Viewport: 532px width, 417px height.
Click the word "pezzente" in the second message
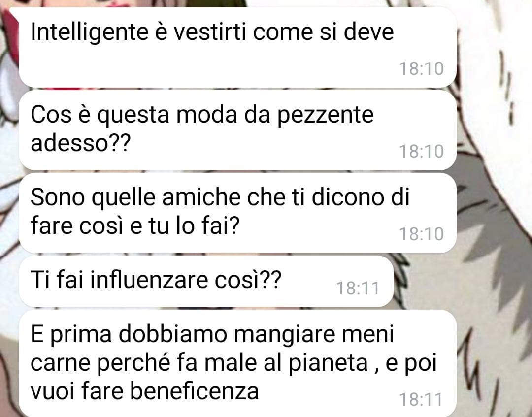(326, 116)
